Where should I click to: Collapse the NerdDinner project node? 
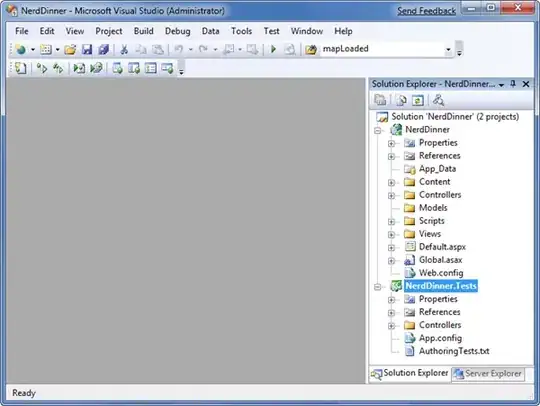coord(378,131)
